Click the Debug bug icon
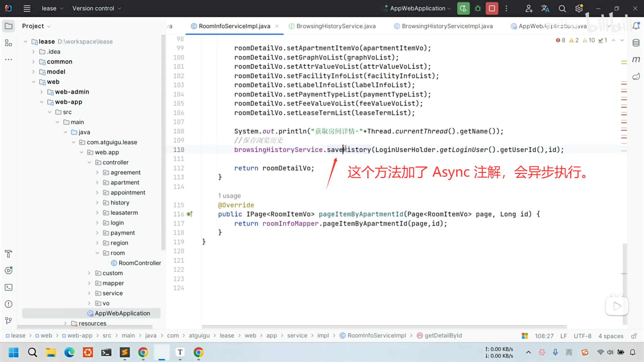Viewport: 644px width, 362px height. click(478, 8)
